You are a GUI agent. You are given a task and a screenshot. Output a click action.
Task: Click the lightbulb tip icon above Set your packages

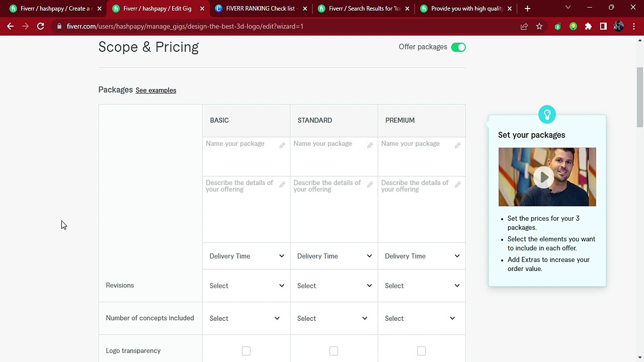pos(547,114)
